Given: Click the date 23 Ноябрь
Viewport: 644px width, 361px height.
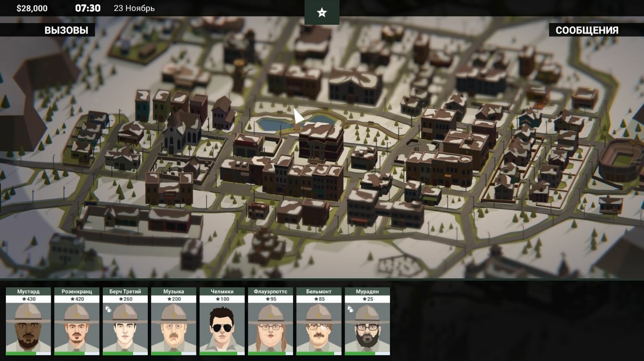Looking at the screenshot, I should pyautogui.click(x=134, y=8).
